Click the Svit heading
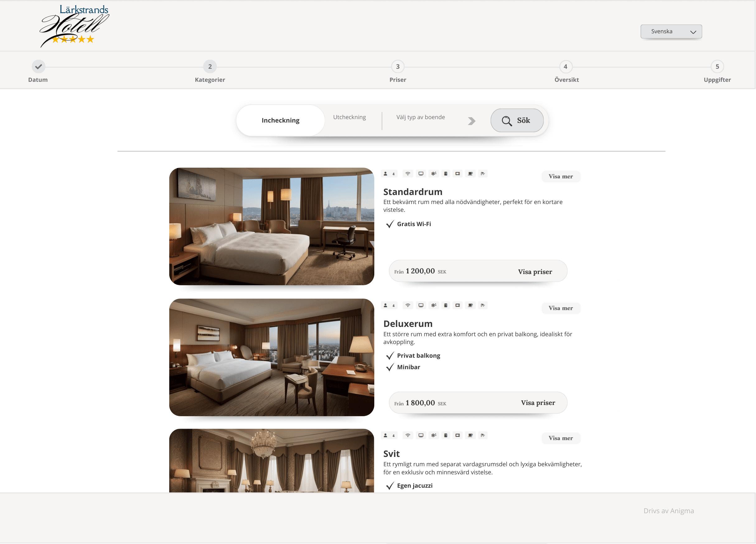This screenshot has width=756, height=544. tap(391, 454)
